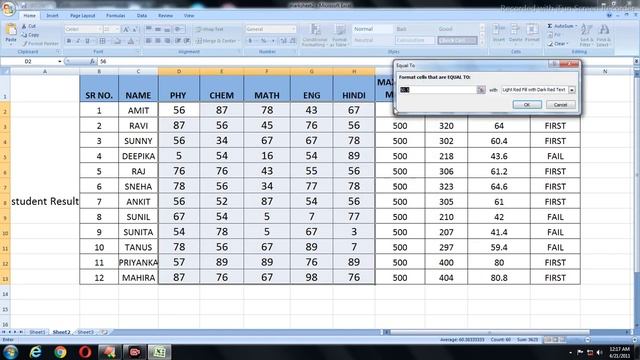Viewport: 640px width, 360px height.
Task: Click the Decrease Decimal icon
Action: (293, 41)
